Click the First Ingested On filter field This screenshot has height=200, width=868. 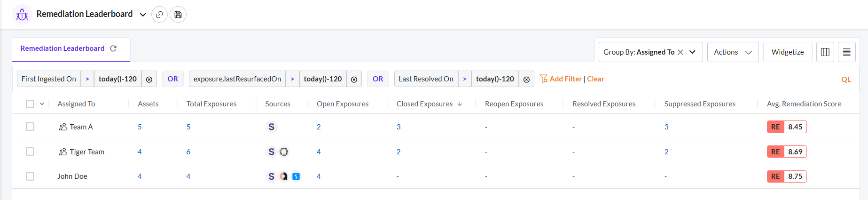coord(49,79)
